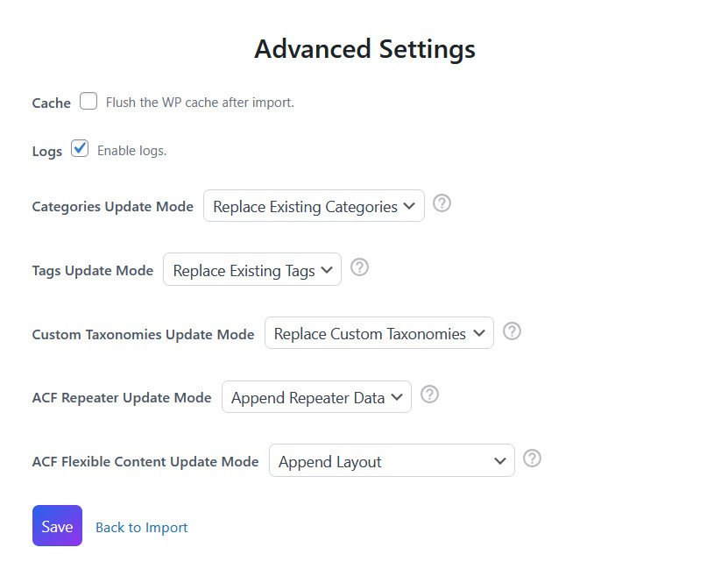
Task: Open help tooltip for Categories Update Mode
Action: pyautogui.click(x=442, y=203)
